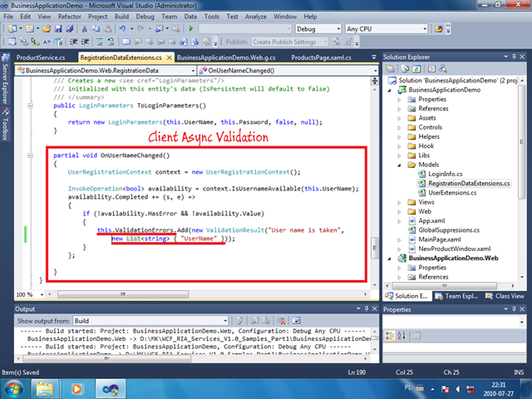This screenshot has height=399, width=532.
Task: Click the Open File folder icon
Action: click(47, 29)
